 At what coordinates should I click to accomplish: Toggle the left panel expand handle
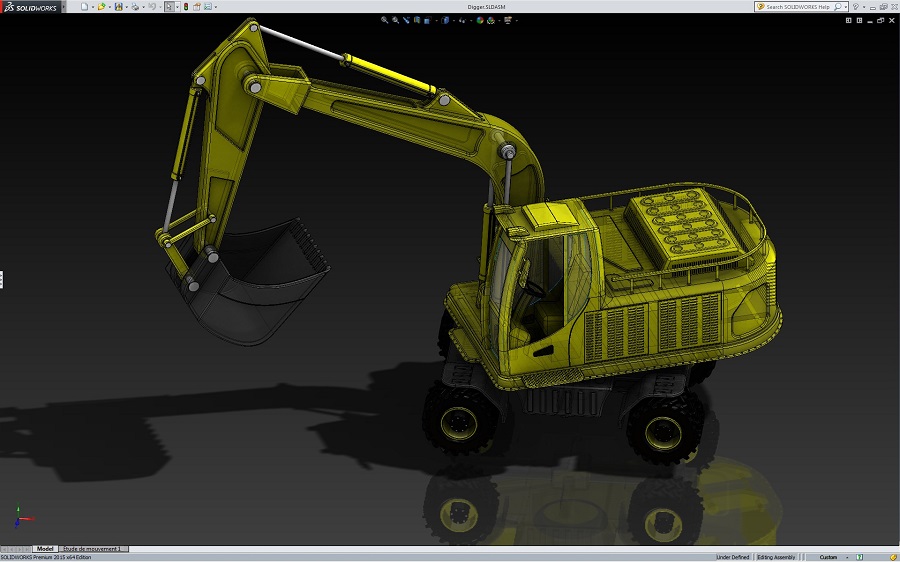[2, 279]
